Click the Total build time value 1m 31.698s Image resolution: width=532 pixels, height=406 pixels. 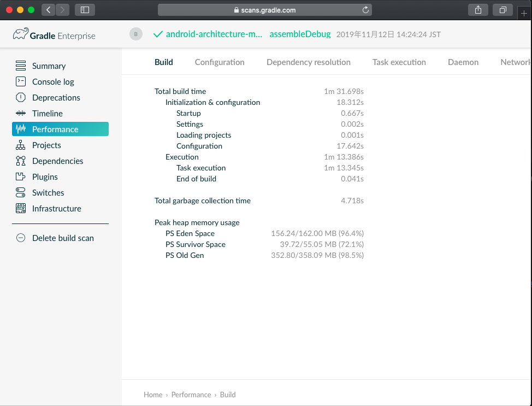click(344, 91)
